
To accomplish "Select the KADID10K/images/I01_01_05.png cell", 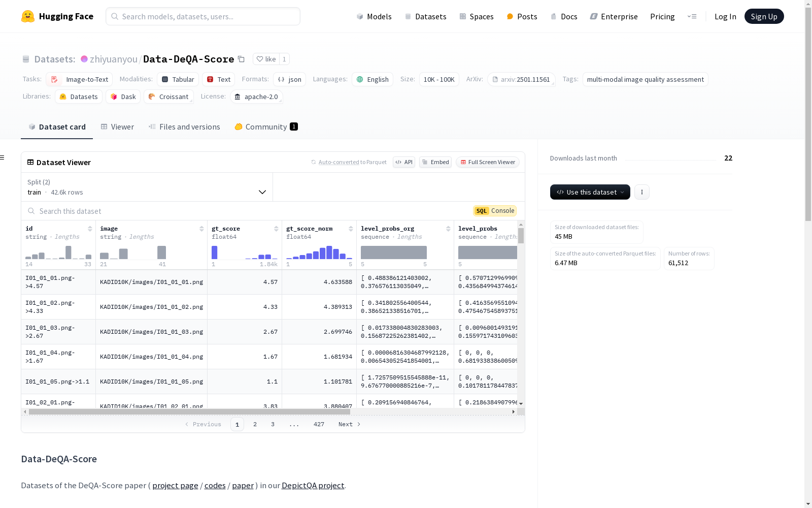I will point(151,382).
